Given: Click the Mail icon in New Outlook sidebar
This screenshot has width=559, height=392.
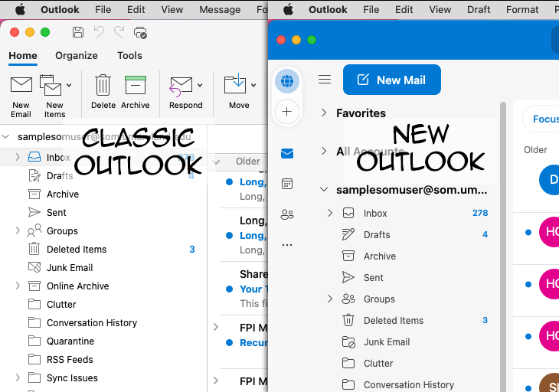Looking at the screenshot, I should tap(287, 154).
